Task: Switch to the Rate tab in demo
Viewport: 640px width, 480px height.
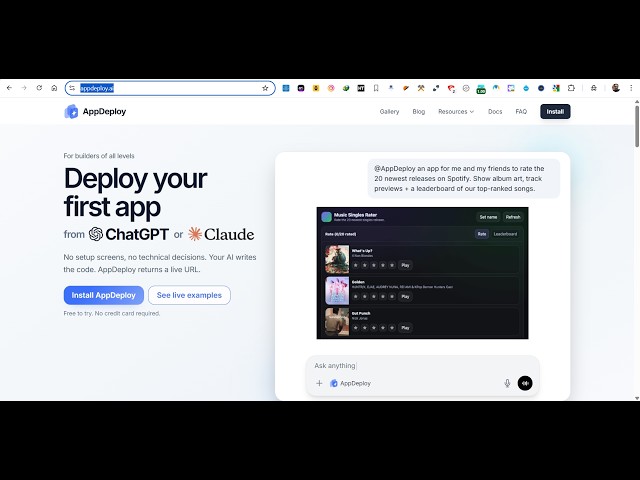Action: tap(482, 234)
